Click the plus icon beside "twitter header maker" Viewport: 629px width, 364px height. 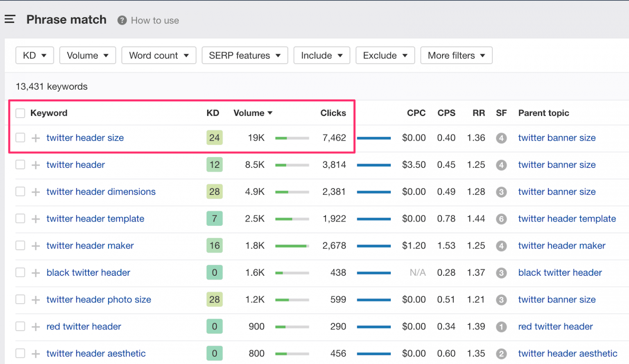pos(36,245)
